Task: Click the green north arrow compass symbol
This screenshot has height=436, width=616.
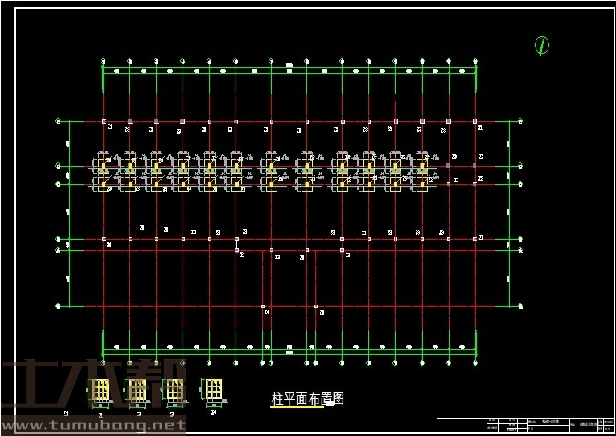Action: 542,45
